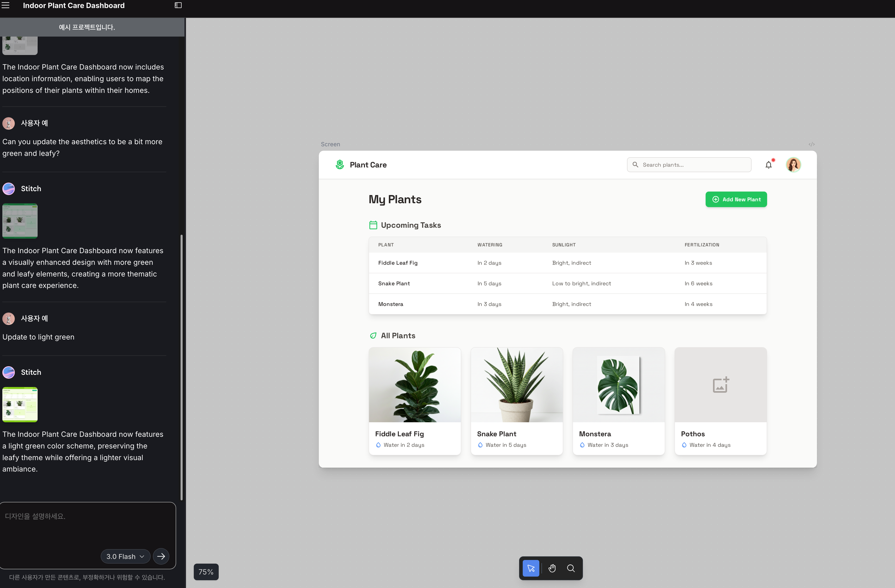895x588 pixels.
Task: Select the hand pan tool
Action: (x=552, y=568)
